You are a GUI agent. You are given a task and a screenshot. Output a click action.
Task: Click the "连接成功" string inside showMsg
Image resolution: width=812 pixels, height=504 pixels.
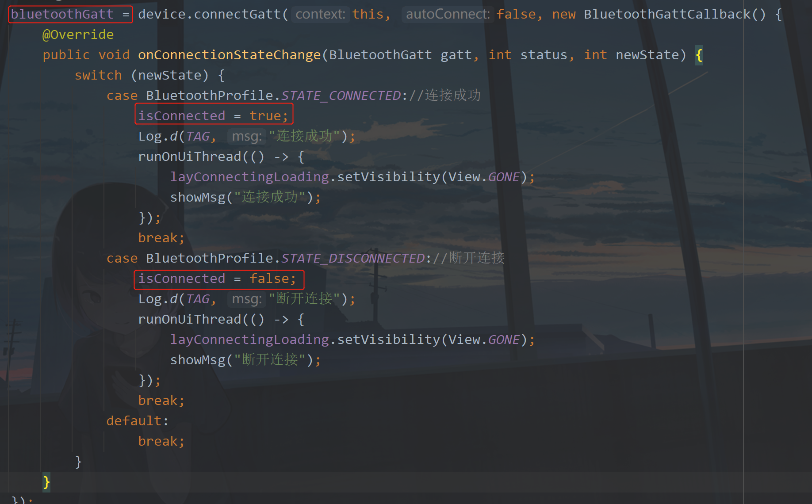pos(269,196)
